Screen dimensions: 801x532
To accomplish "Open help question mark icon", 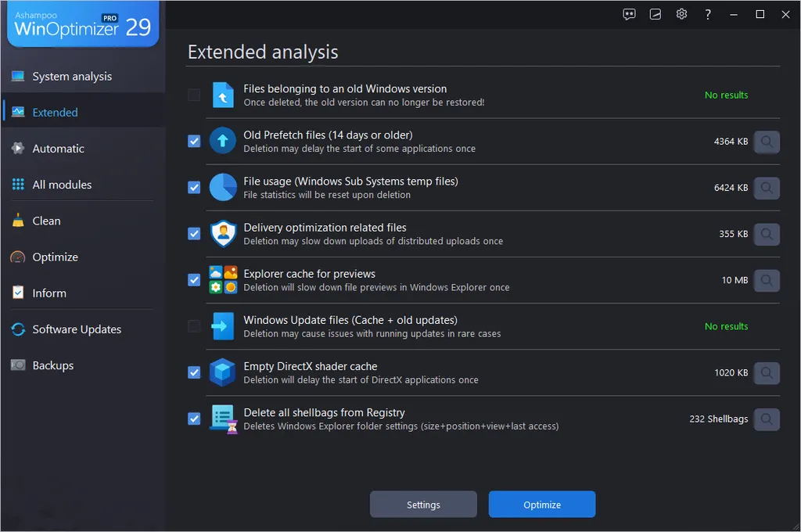I will (x=707, y=14).
